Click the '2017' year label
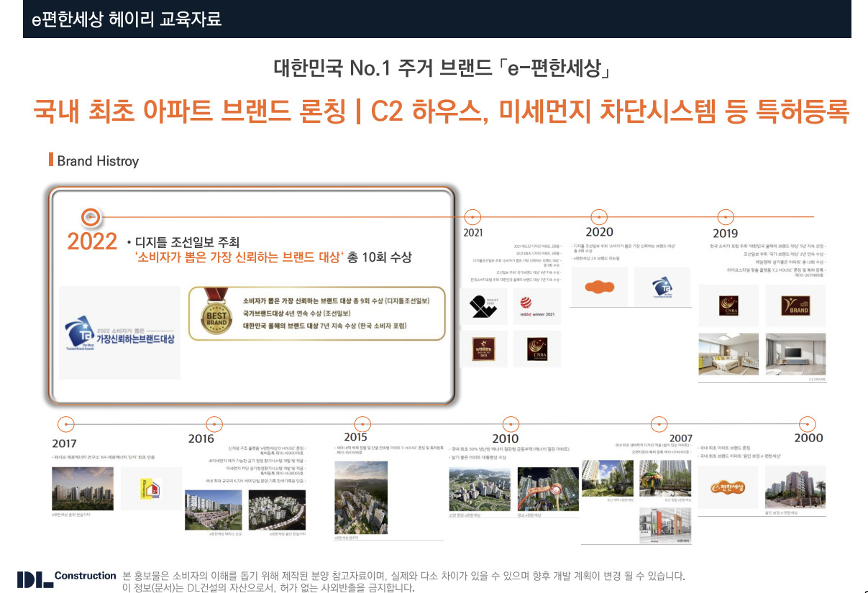The image size is (868, 593). (64, 443)
